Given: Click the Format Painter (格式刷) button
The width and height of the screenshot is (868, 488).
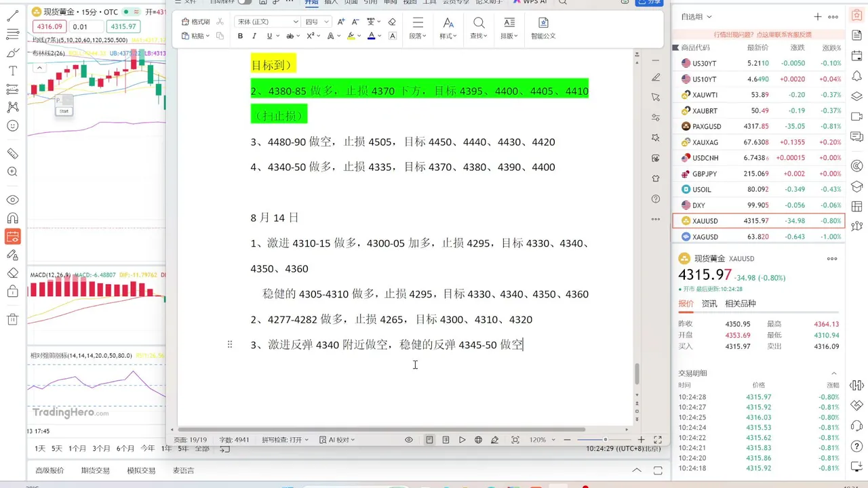Looking at the screenshot, I should click(196, 22).
